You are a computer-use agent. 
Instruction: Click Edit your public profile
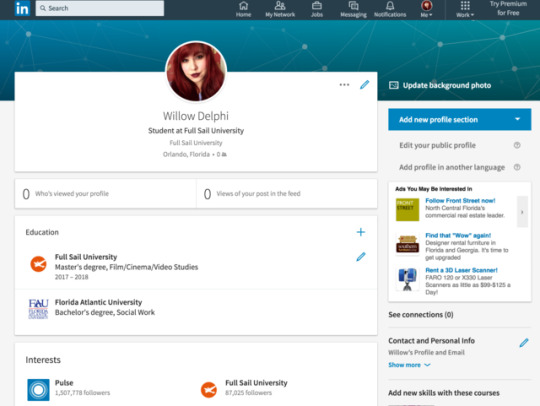(437, 145)
